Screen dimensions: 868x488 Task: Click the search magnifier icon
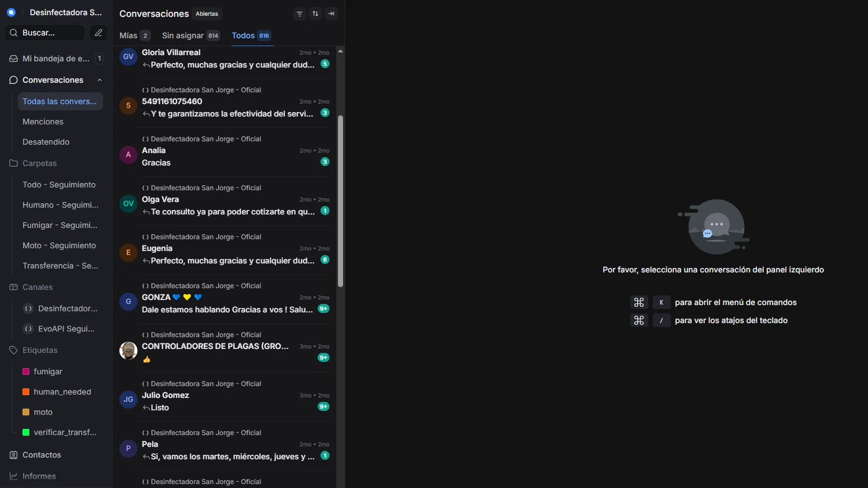14,33
